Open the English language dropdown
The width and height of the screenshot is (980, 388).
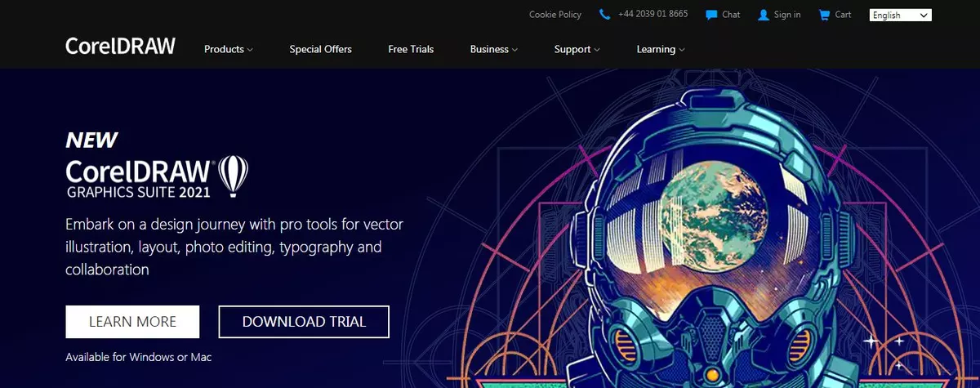coord(901,15)
